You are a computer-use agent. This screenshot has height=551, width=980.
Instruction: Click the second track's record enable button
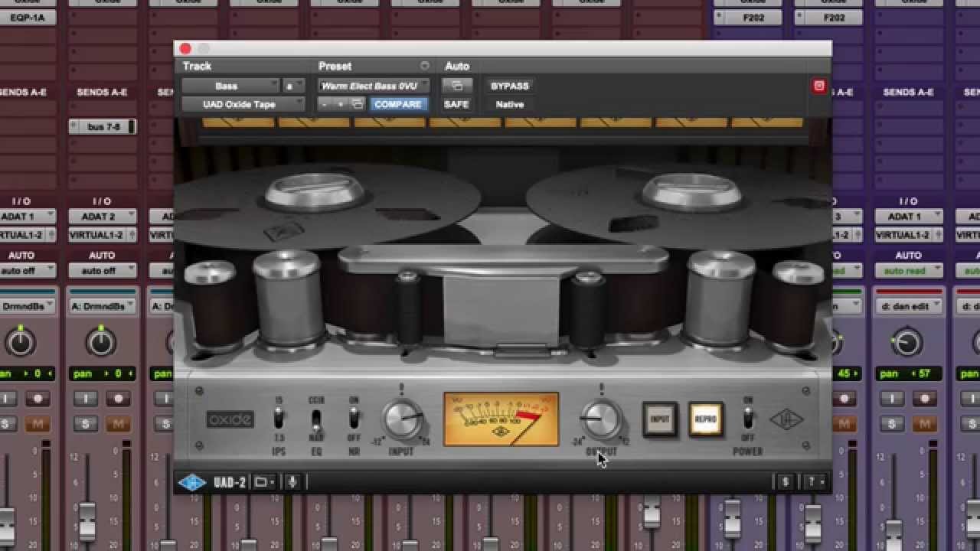point(118,399)
